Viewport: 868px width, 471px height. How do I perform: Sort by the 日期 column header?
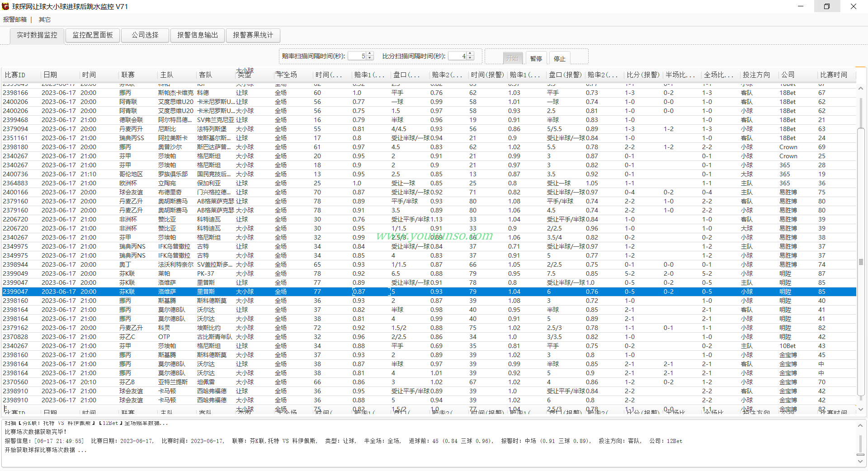(60, 75)
